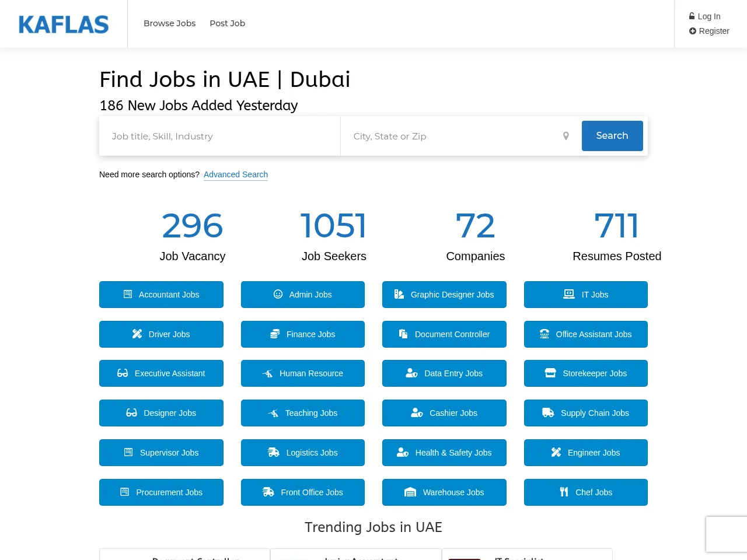747x560 pixels.
Task: Focus the Job title, Skill, Industry field
Action: 219,136
